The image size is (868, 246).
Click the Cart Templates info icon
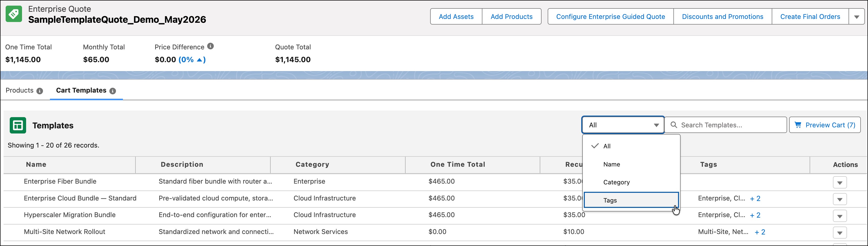[x=113, y=91]
